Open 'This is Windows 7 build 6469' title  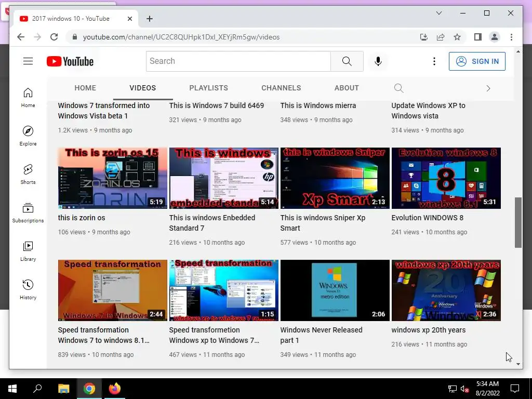coord(217,105)
